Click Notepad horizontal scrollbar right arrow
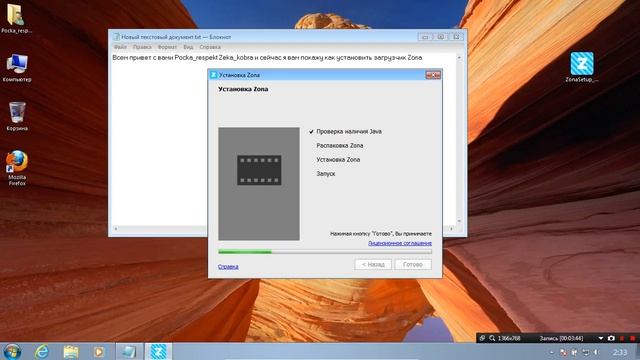The image size is (640, 360). coord(451,229)
